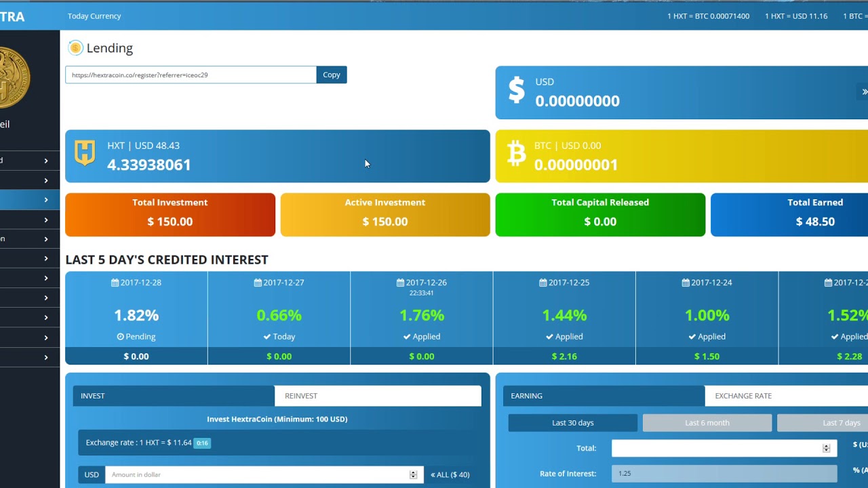868x488 pixels.
Task: Click the 0.66% interest value
Action: pos(279,315)
